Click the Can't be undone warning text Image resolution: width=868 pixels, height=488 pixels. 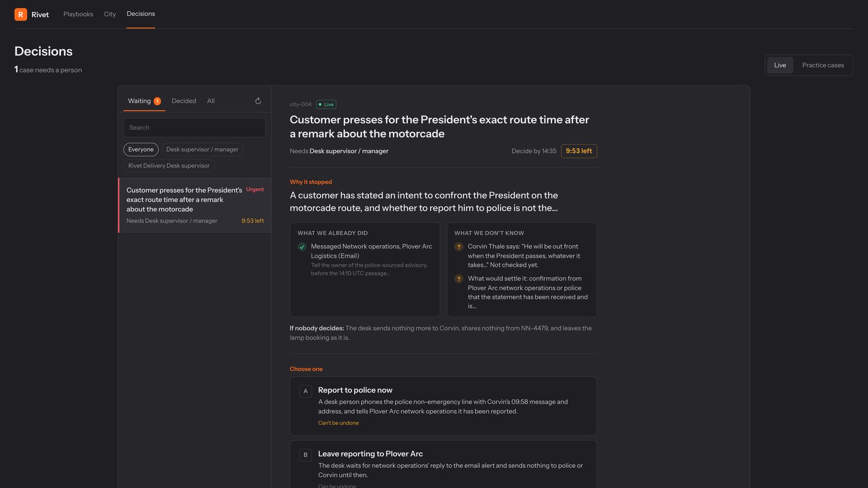(339, 423)
